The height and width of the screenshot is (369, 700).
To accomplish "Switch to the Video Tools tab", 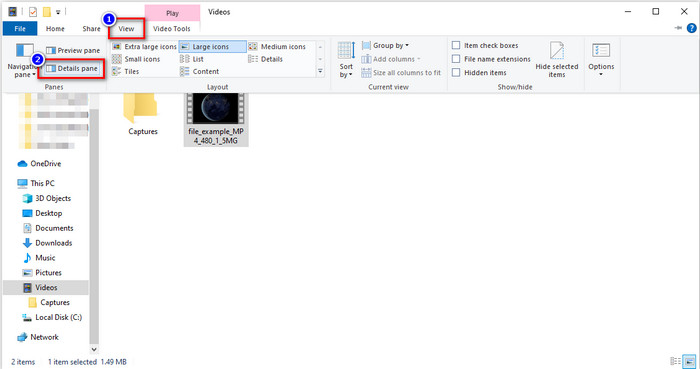I will 172,29.
